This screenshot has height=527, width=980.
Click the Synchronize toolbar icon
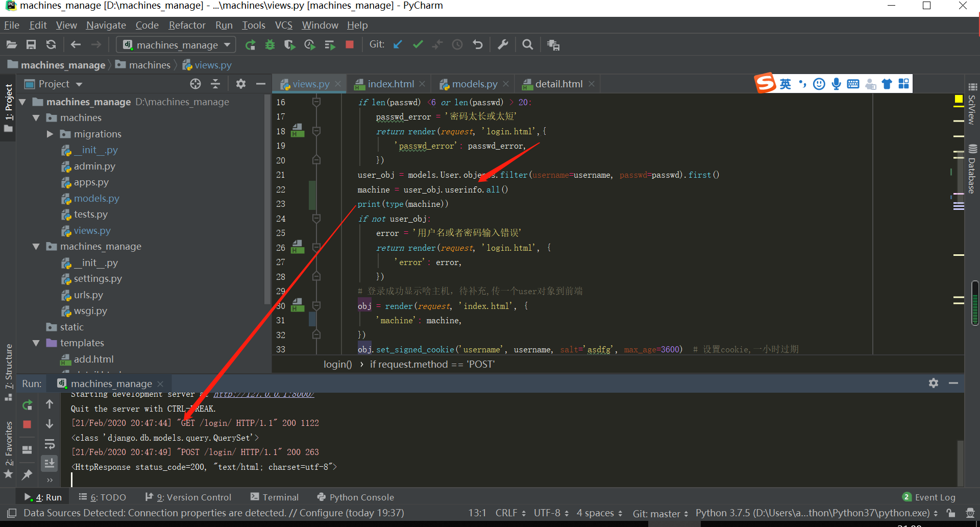51,45
